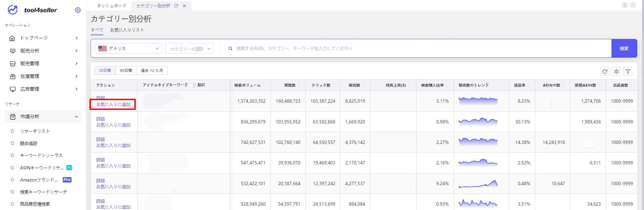Select 商品意匠権検索 sidebar item

(35, 204)
